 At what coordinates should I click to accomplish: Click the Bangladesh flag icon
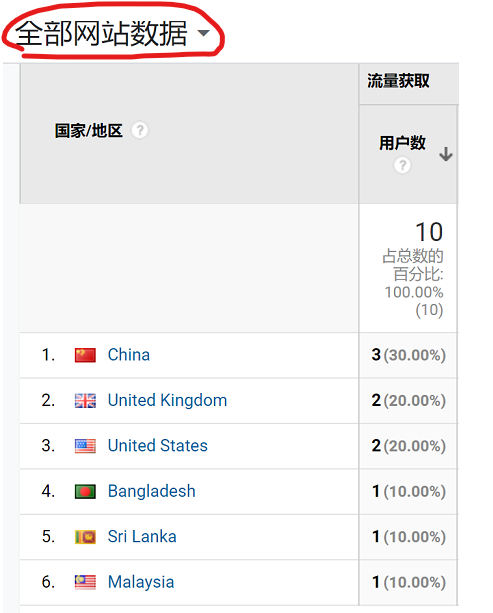[85, 492]
